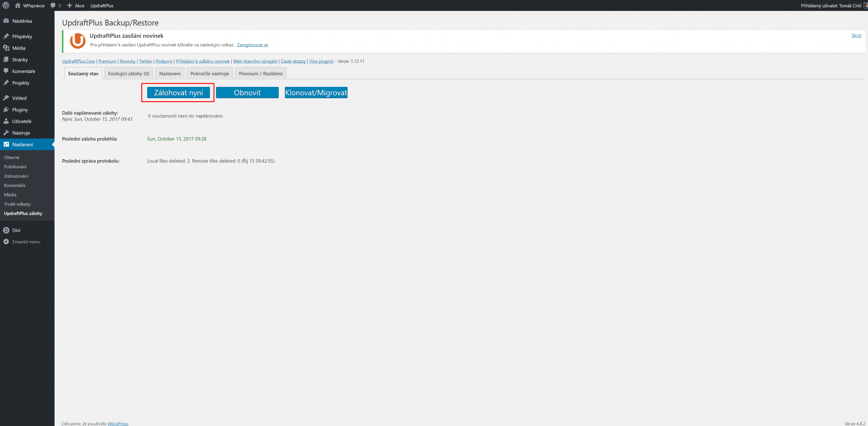Image resolution: width=868 pixels, height=426 pixels.
Task: Click the Zálohovat nyní button
Action: pos(178,92)
